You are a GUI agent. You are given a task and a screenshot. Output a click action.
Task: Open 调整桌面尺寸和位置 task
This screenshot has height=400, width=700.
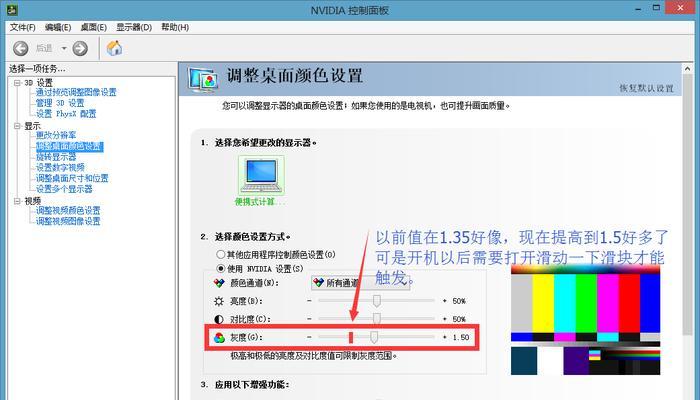pos(72,178)
